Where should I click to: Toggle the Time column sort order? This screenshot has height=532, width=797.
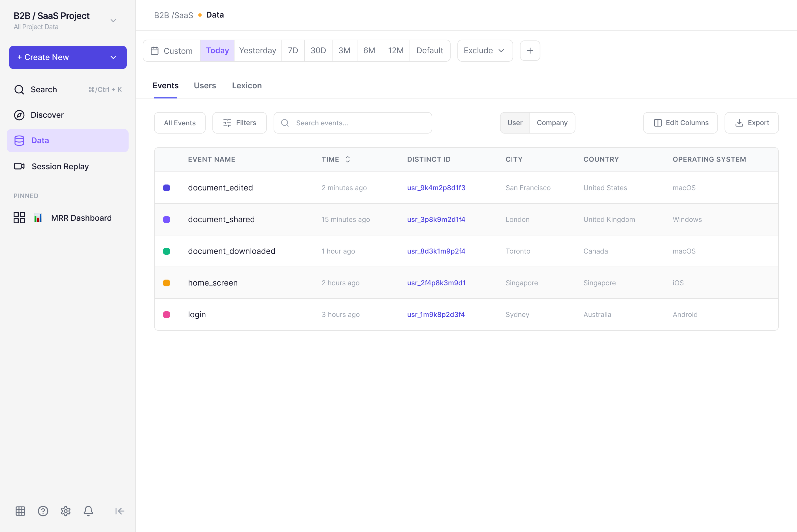pyautogui.click(x=348, y=159)
